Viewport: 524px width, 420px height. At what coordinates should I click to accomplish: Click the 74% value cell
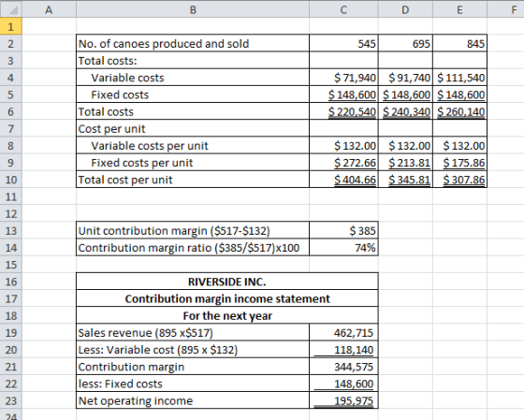[344, 248]
